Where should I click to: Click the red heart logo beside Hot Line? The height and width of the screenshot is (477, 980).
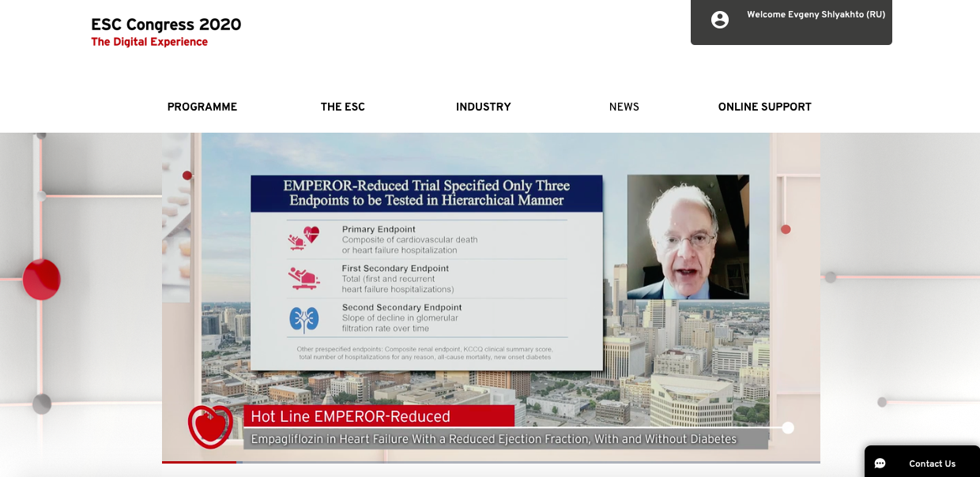[210, 426]
